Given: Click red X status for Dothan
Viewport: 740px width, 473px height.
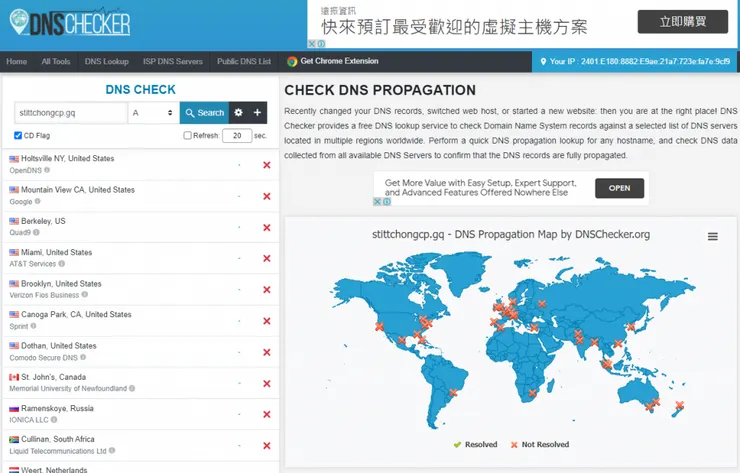Looking at the screenshot, I should click(x=267, y=352).
